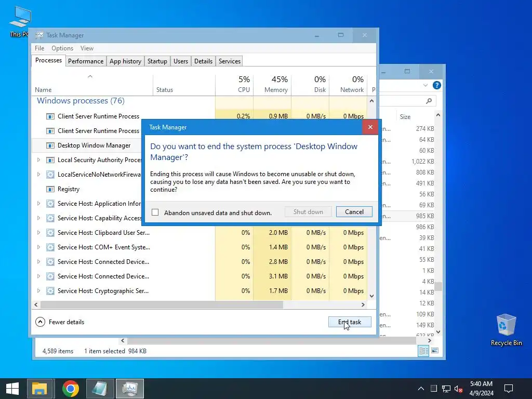This screenshot has width=532, height=399.
Task: Click the notepad app taskbar icon
Action: click(100, 389)
